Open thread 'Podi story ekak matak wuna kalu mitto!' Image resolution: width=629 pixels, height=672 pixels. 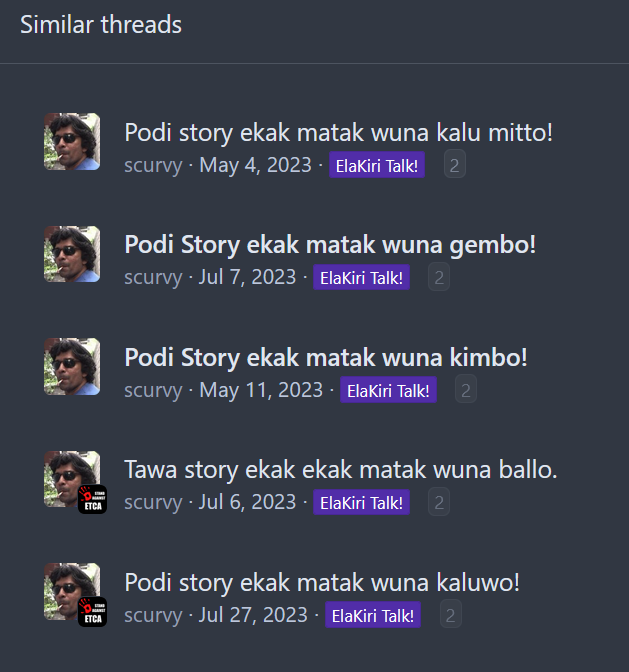pos(338,132)
